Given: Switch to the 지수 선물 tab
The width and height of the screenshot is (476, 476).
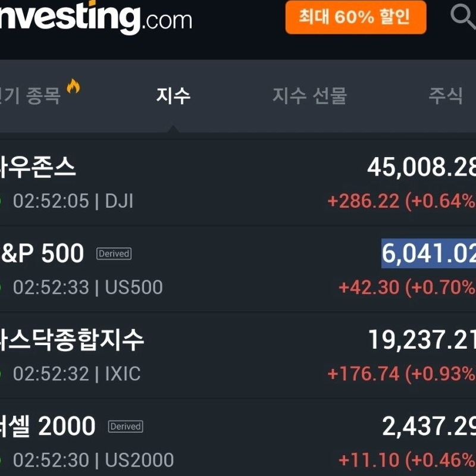Looking at the screenshot, I should [x=309, y=95].
